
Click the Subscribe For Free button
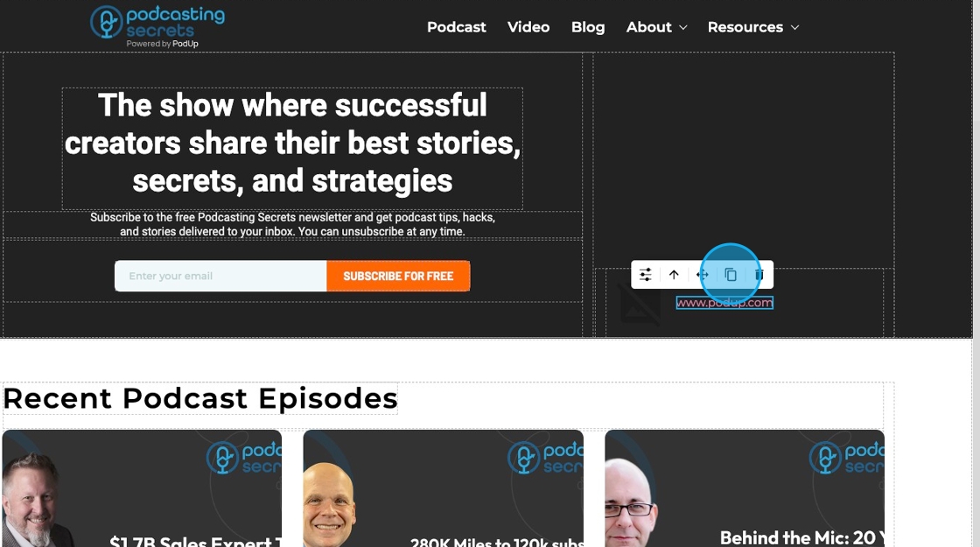coord(398,276)
